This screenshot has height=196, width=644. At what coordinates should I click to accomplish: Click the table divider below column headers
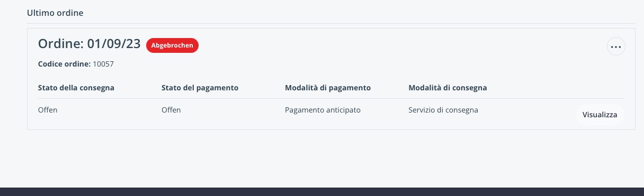click(331, 98)
